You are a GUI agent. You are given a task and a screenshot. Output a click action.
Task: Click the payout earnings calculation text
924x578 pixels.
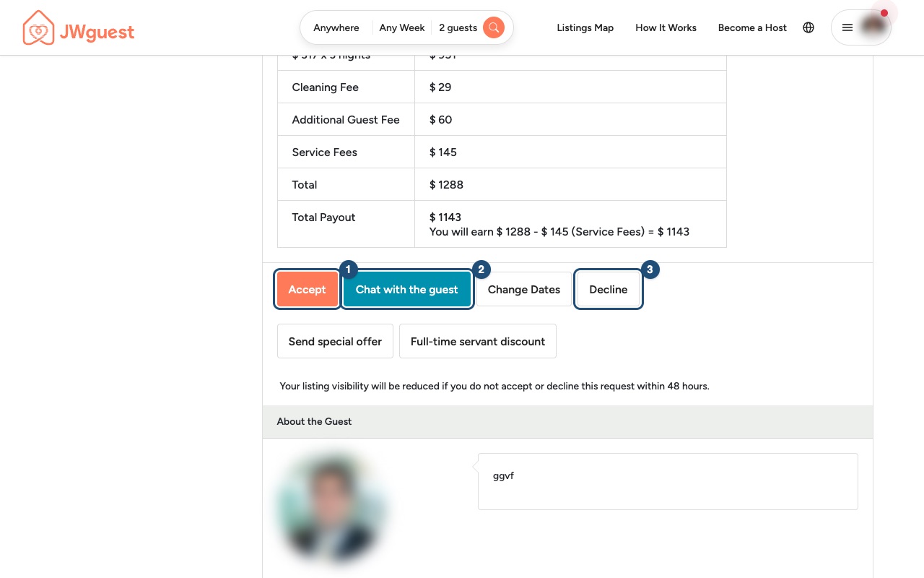559,232
